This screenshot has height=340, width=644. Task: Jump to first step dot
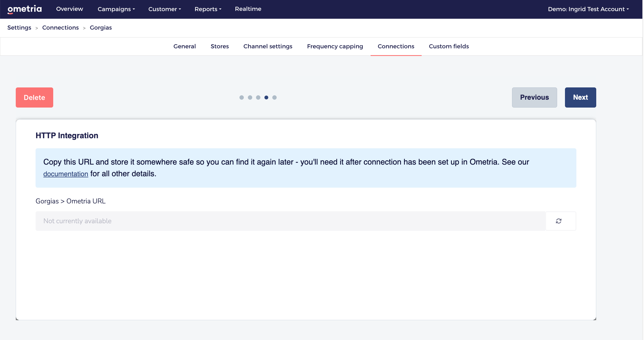point(242,97)
